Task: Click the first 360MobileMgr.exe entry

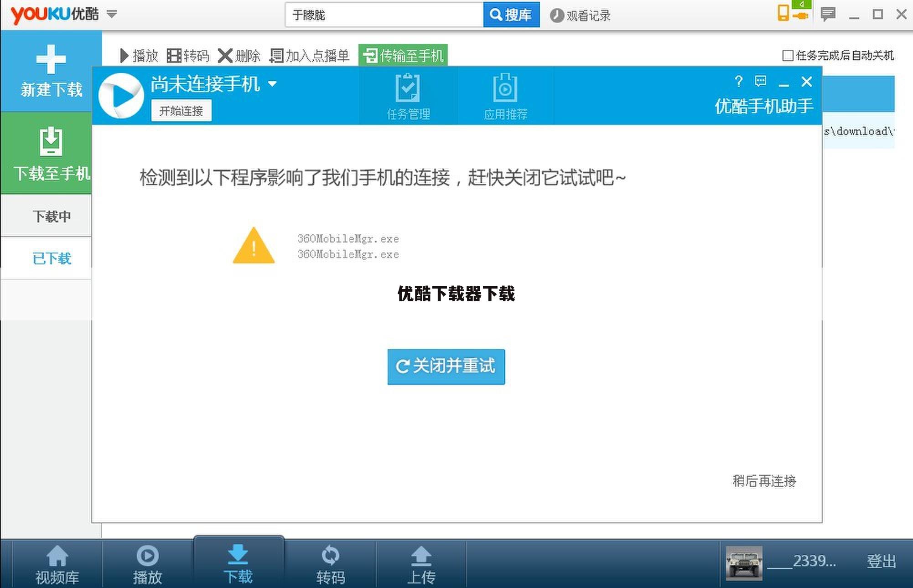Action: point(348,238)
